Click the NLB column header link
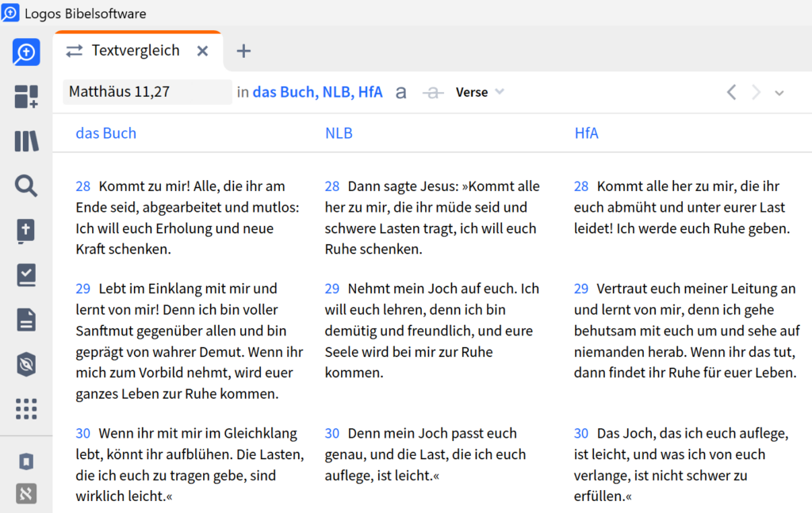The image size is (812, 513). [x=339, y=133]
